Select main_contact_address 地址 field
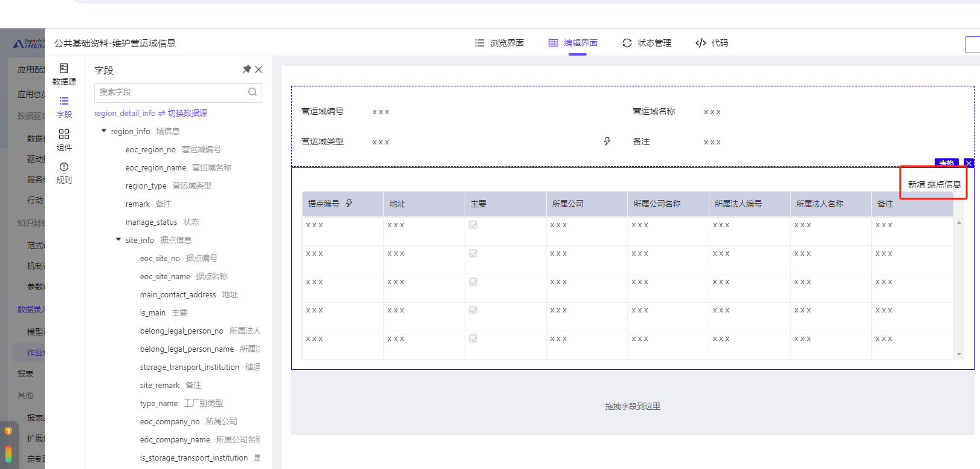 [x=189, y=294]
